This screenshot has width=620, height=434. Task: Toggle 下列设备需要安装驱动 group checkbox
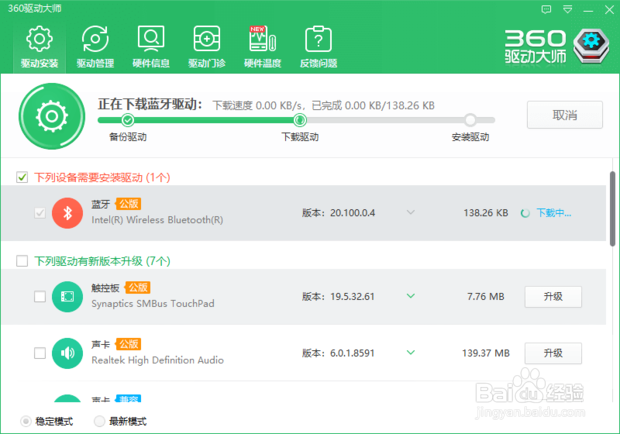pos(22,177)
